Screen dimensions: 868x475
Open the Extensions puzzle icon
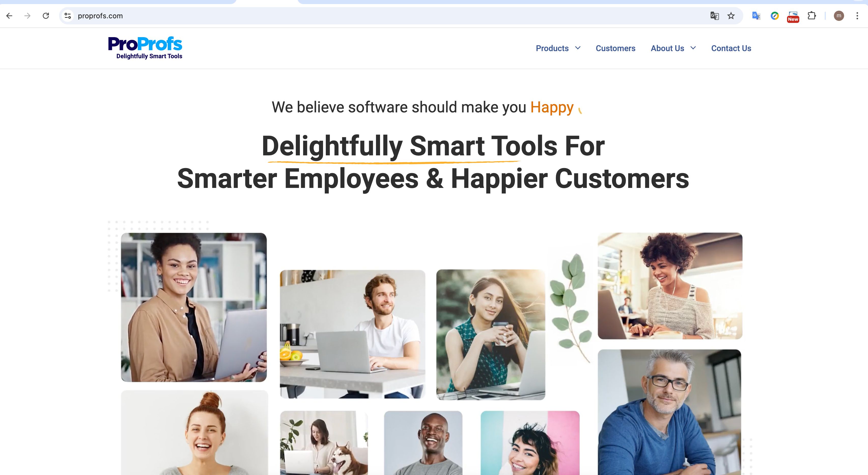click(812, 16)
